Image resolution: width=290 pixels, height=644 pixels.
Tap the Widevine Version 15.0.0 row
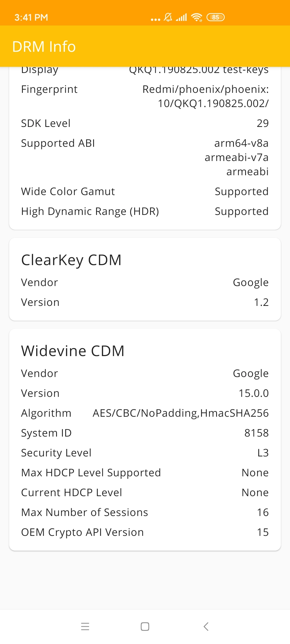click(x=145, y=393)
